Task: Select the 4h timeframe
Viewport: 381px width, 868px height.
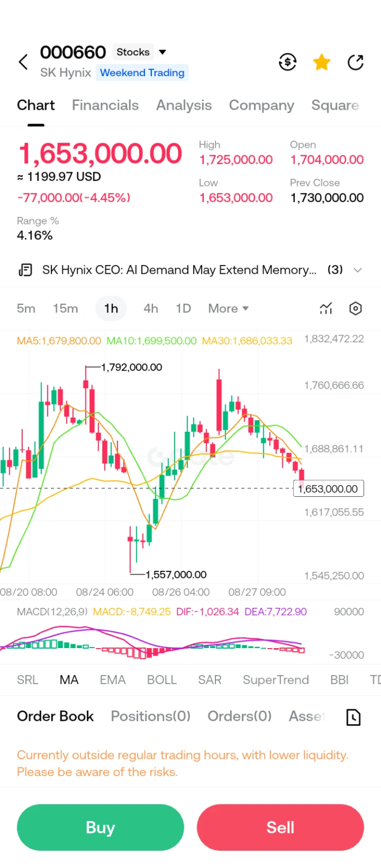Action: click(151, 308)
